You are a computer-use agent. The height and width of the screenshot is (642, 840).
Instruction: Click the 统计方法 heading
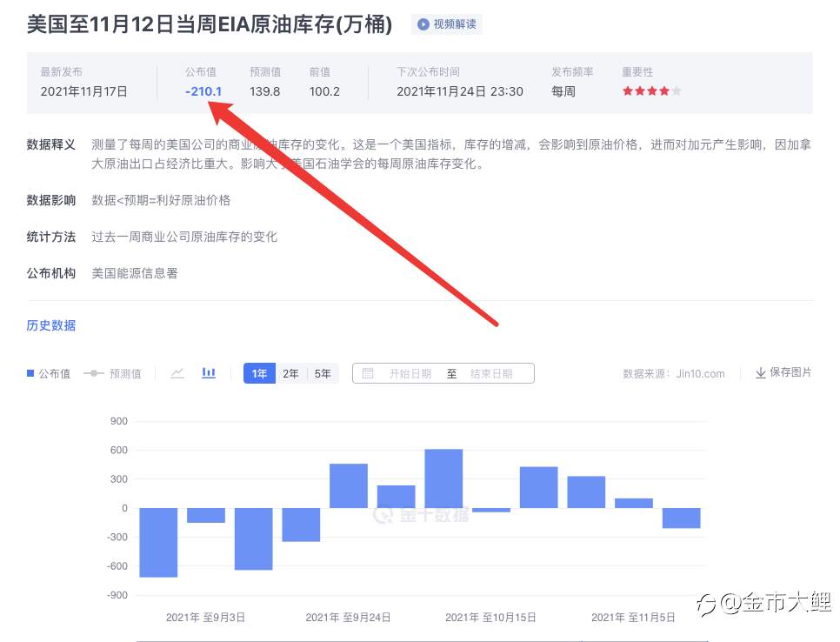point(51,237)
